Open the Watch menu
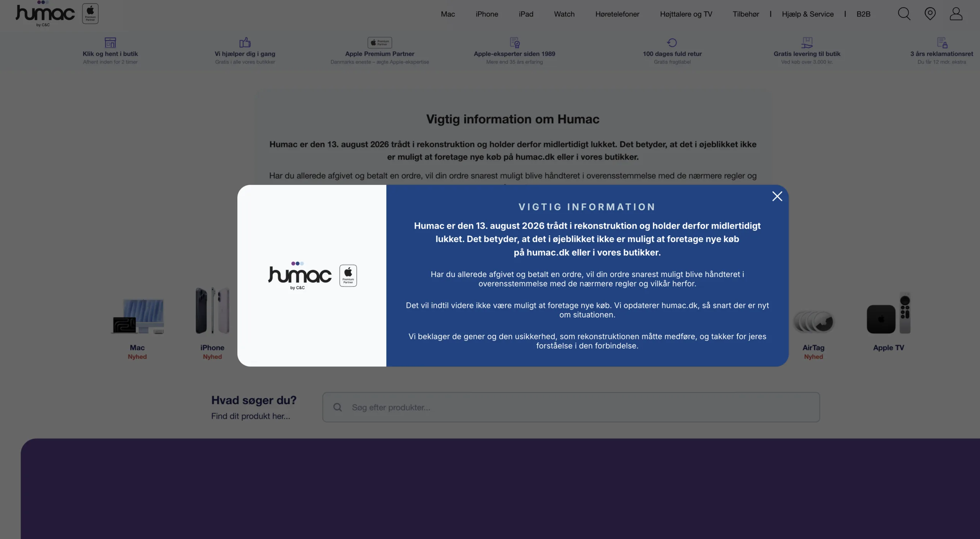 pos(564,14)
